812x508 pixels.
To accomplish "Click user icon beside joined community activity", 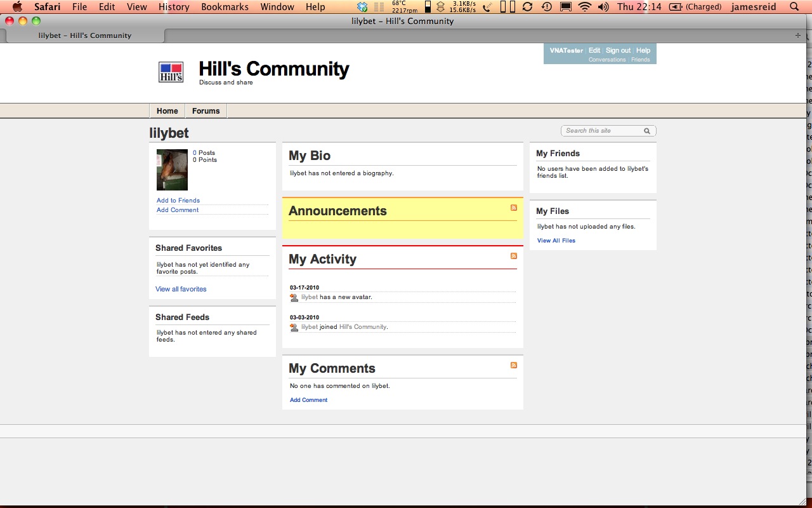I will 294,327.
